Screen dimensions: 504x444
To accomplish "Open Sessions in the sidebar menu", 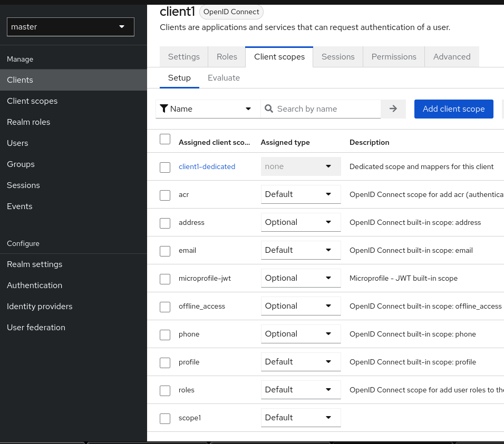I will click(73, 185).
